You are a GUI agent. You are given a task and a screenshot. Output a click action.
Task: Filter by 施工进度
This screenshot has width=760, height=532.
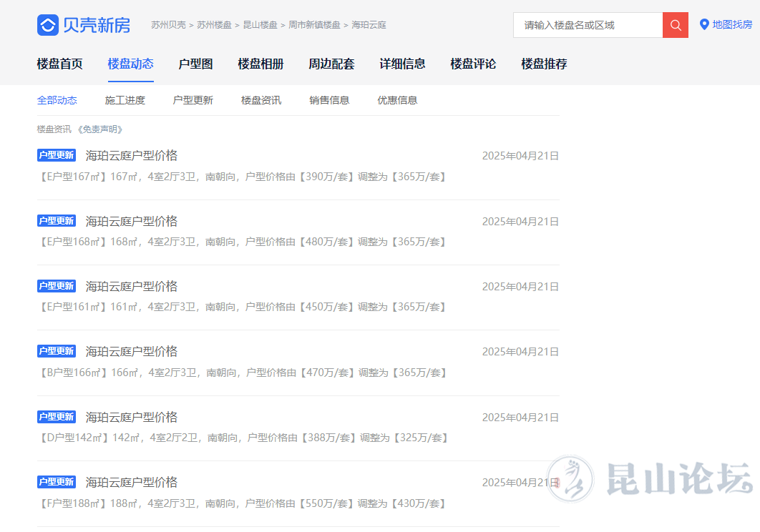(125, 100)
